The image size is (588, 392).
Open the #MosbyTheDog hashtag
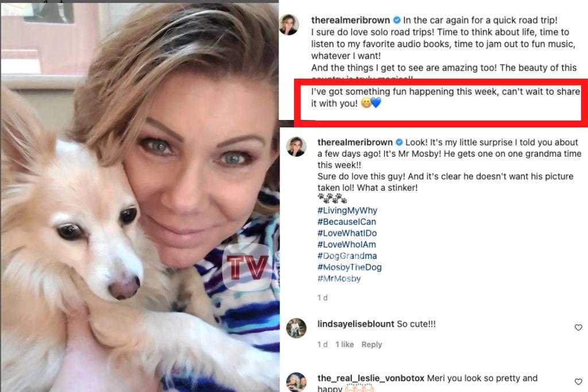tap(350, 267)
